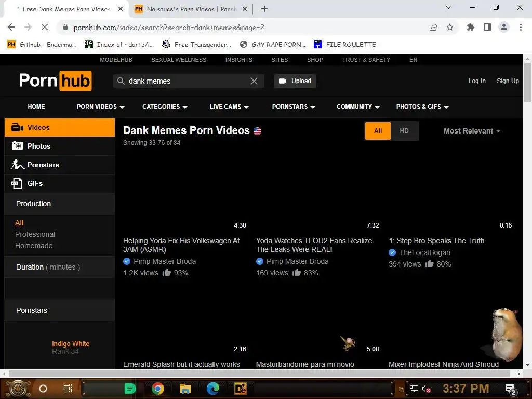Open the tab search chevron in title bar
532x399 pixels.
point(448,7)
